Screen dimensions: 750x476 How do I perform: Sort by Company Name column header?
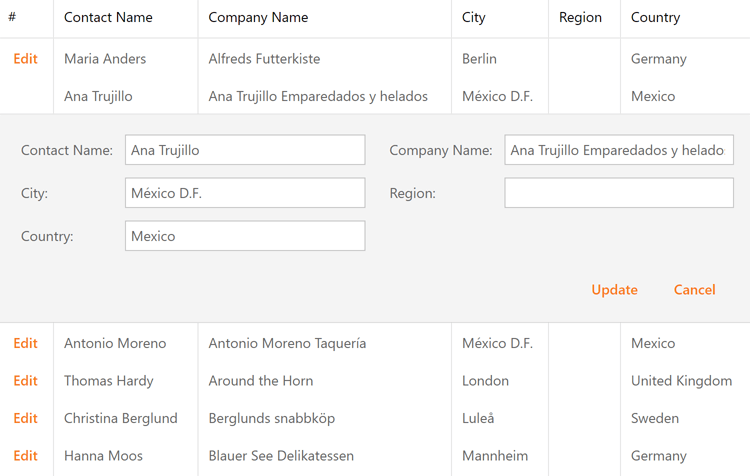[x=258, y=17]
